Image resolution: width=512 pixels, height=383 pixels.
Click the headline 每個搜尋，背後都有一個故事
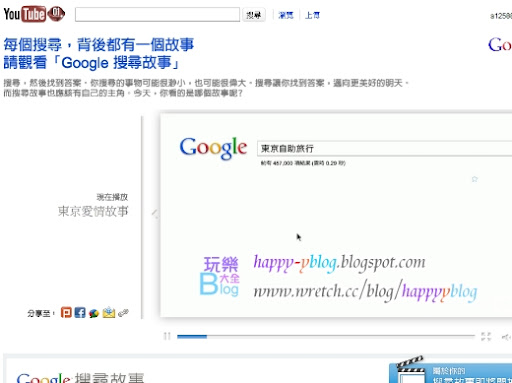(x=99, y=45)
